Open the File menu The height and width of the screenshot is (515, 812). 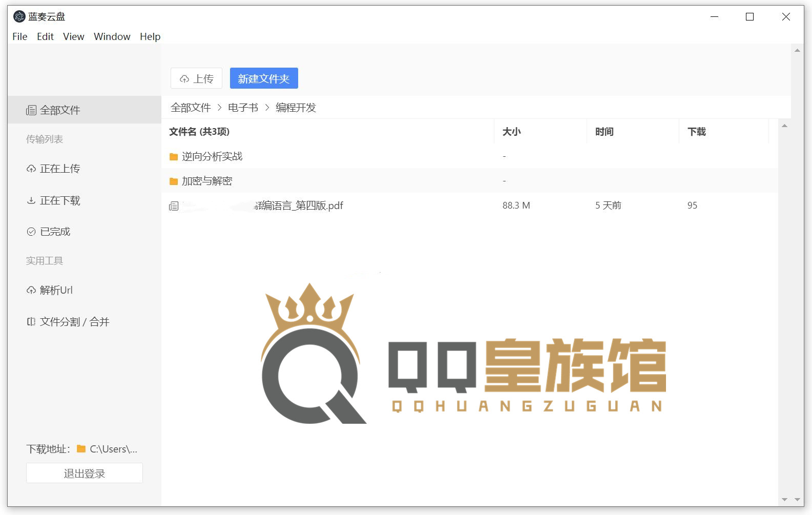[x=20, y=36]
